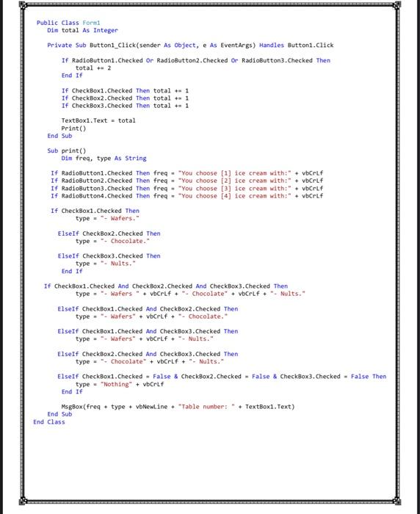
Task: Click 'ElseIf CheckBox2.Checked And CheckBox3.Checked Then'
Action: pyautogui.click(x=148, y=354)
